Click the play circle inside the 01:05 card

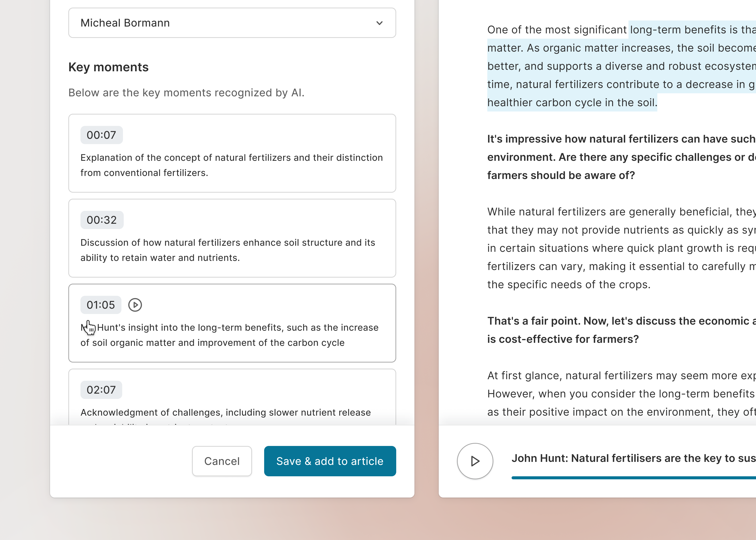pos(135,305)
